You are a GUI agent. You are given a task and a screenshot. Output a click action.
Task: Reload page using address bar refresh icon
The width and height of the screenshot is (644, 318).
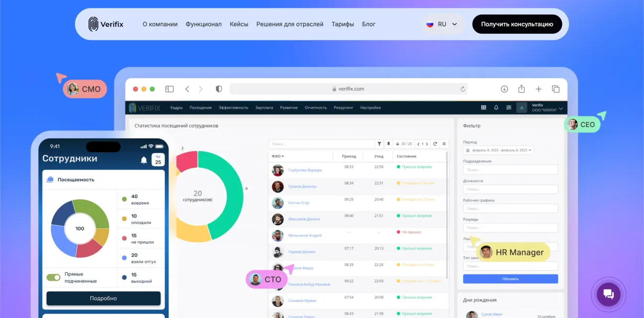coord(463,89)
